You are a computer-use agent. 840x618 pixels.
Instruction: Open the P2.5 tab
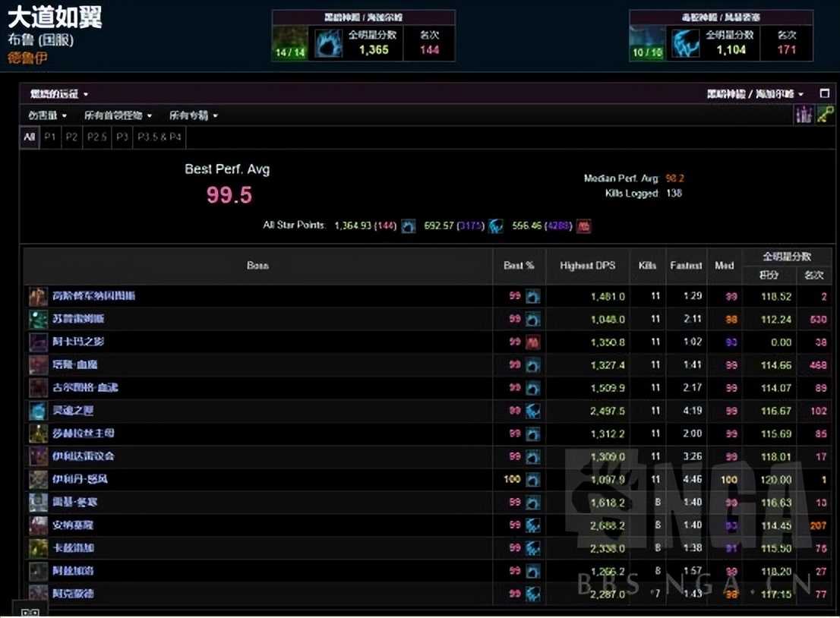click(x=97, y=137)
